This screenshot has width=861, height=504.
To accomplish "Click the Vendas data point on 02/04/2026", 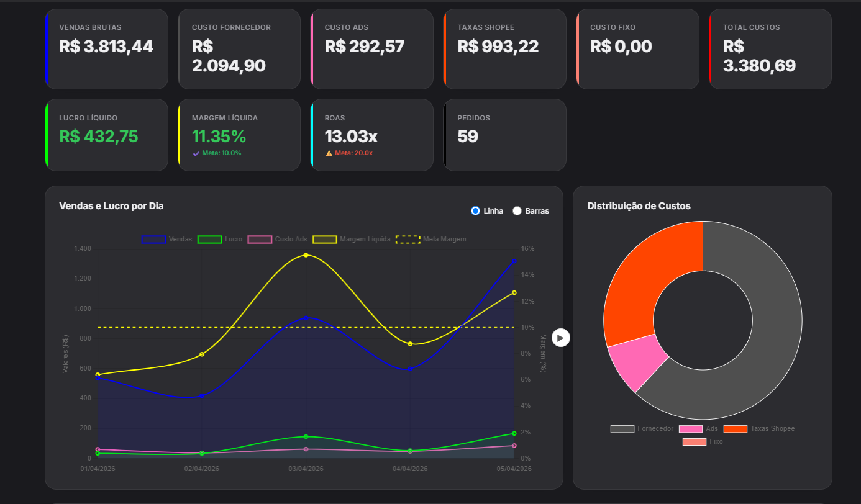I will point(202,395).
